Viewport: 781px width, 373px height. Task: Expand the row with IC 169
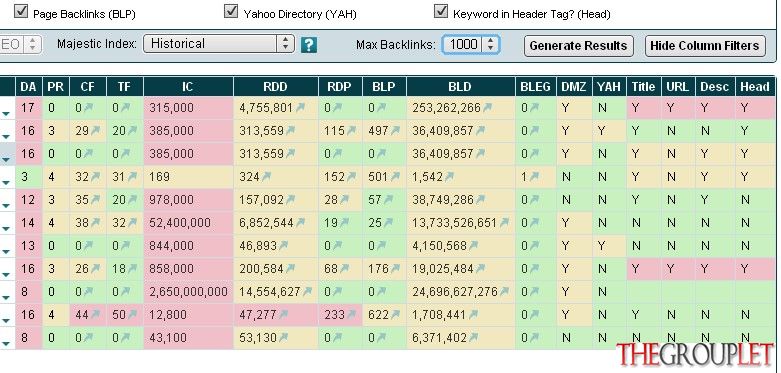(x=6, y=183)
